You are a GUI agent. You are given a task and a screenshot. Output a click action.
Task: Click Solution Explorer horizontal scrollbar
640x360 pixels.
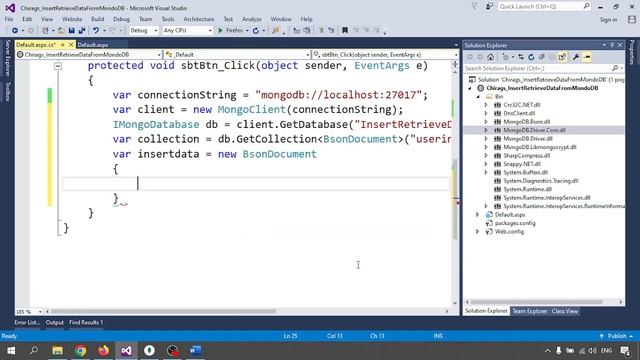click(536, 302)
